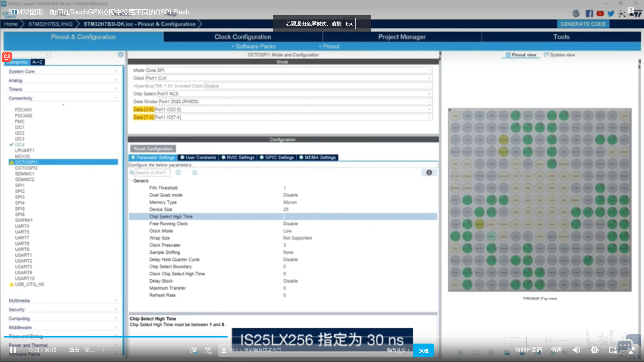This screenshot has width=644, height=362.
Task: Open the Software Packs menu
Action: tap(253, 46)
